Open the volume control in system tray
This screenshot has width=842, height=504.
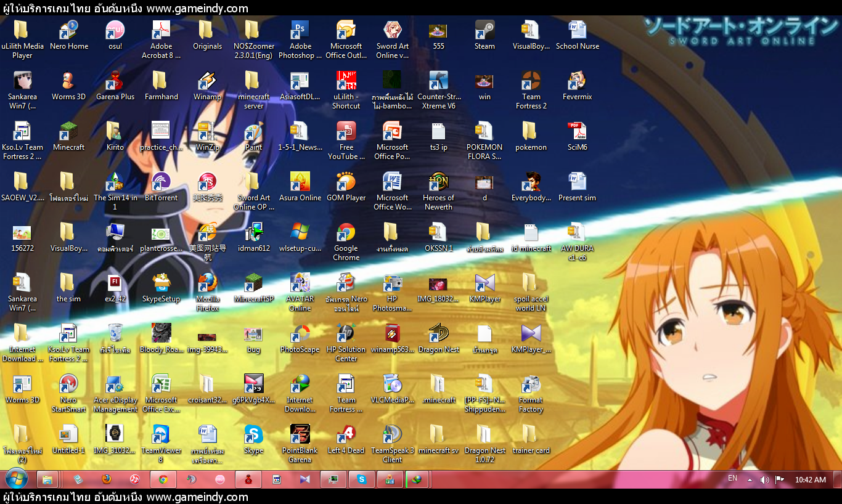point(765,480)
